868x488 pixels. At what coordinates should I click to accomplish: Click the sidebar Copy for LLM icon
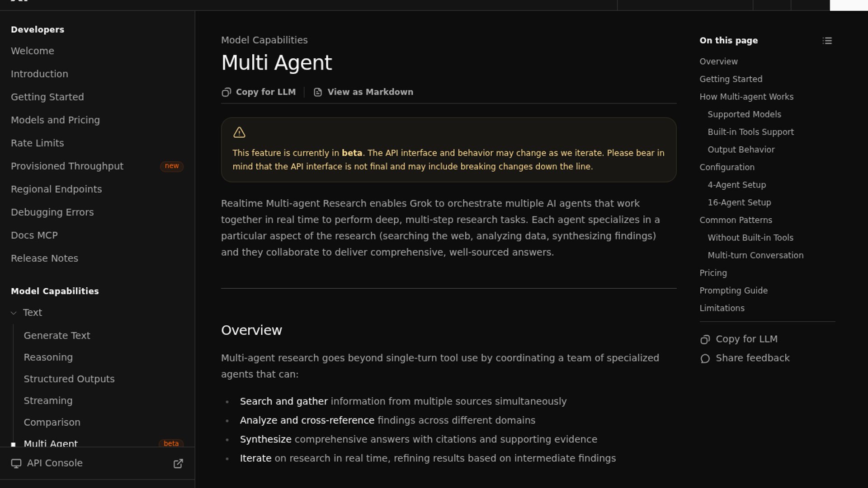705,339
